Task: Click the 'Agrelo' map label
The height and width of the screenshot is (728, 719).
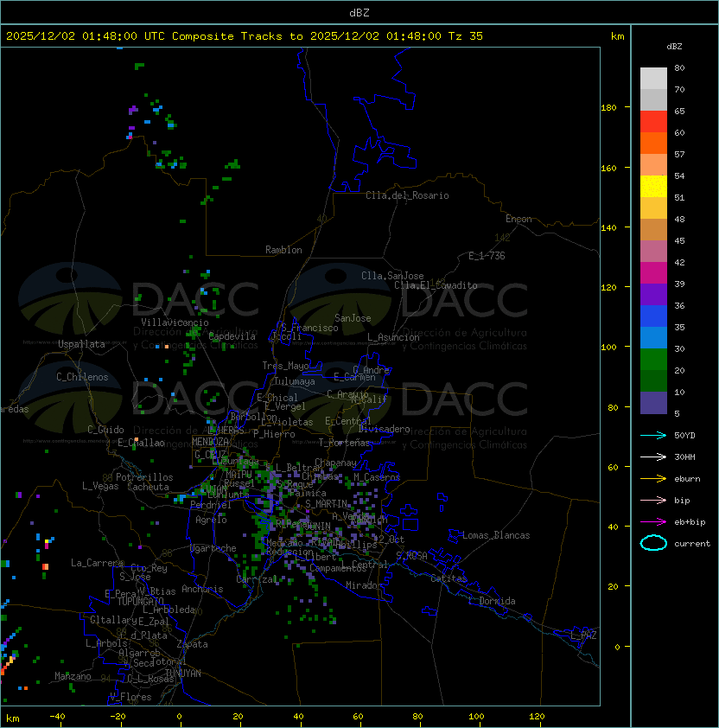Action: (x=211, y=520)
